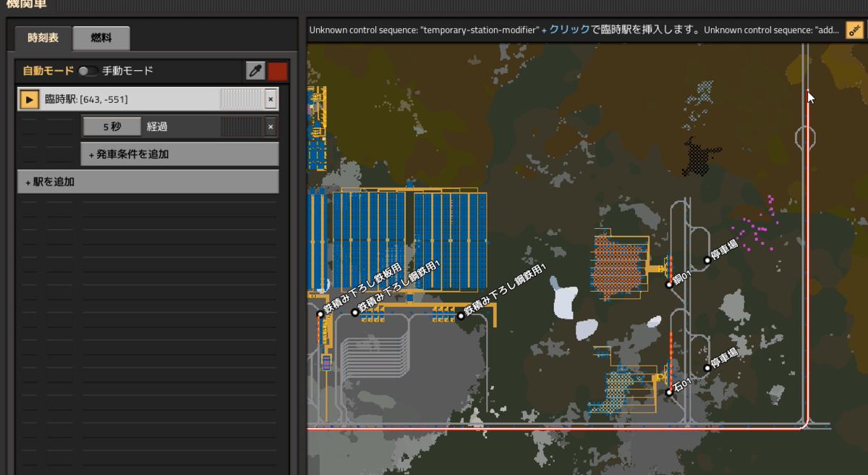Open the 燃料 tab
Viewport: 868px width, 475px height.
pos(101,38)
